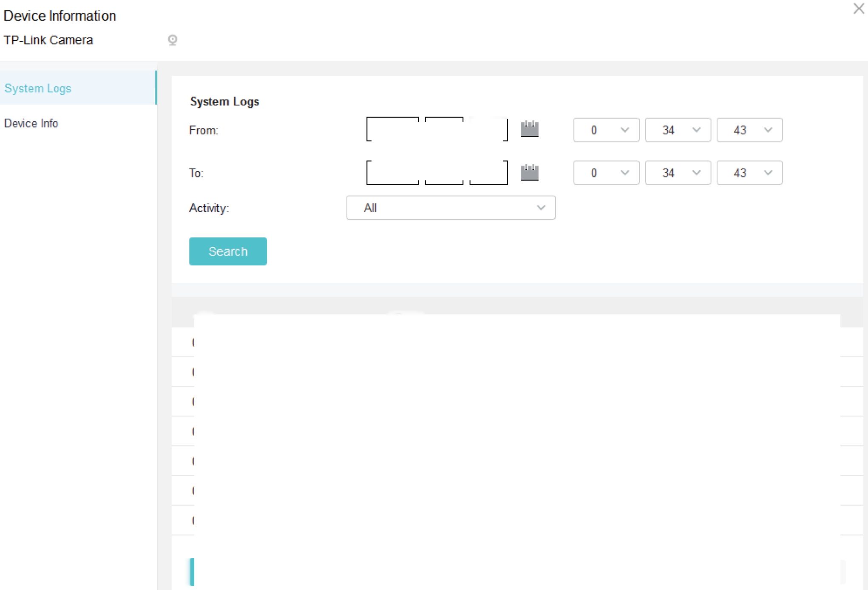Close the Device Information window

click(x=858, y=9)
